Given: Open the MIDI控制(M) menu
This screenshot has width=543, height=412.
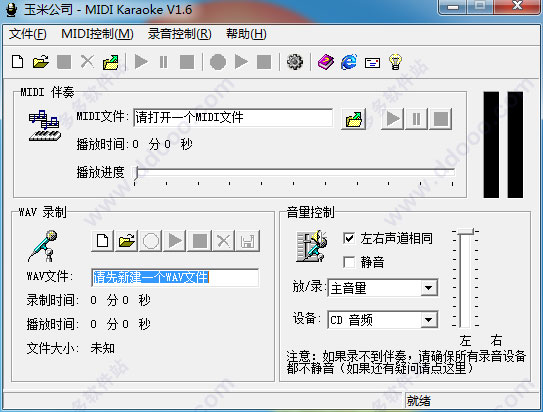Looking at the screenshot, I should [97, 34].
